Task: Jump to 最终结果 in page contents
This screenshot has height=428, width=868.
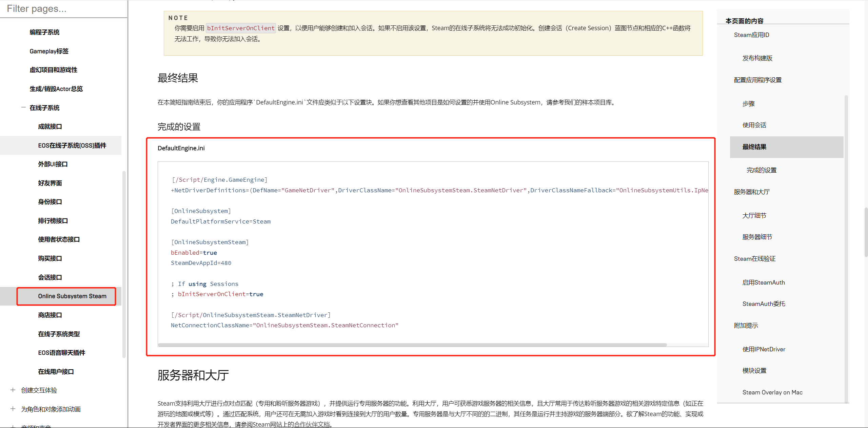Action: 754,147
